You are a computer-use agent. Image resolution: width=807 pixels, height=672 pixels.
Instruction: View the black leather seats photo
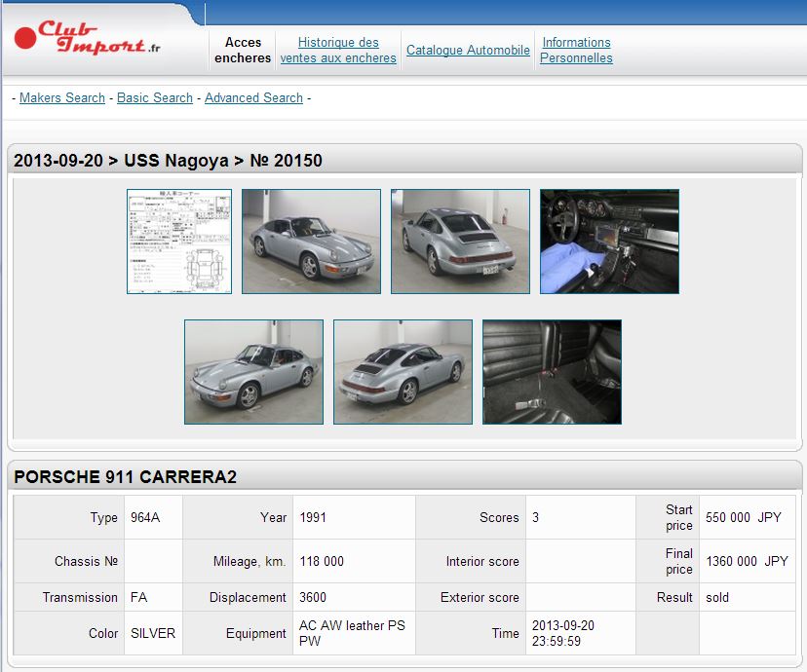(x=552, y=372)
